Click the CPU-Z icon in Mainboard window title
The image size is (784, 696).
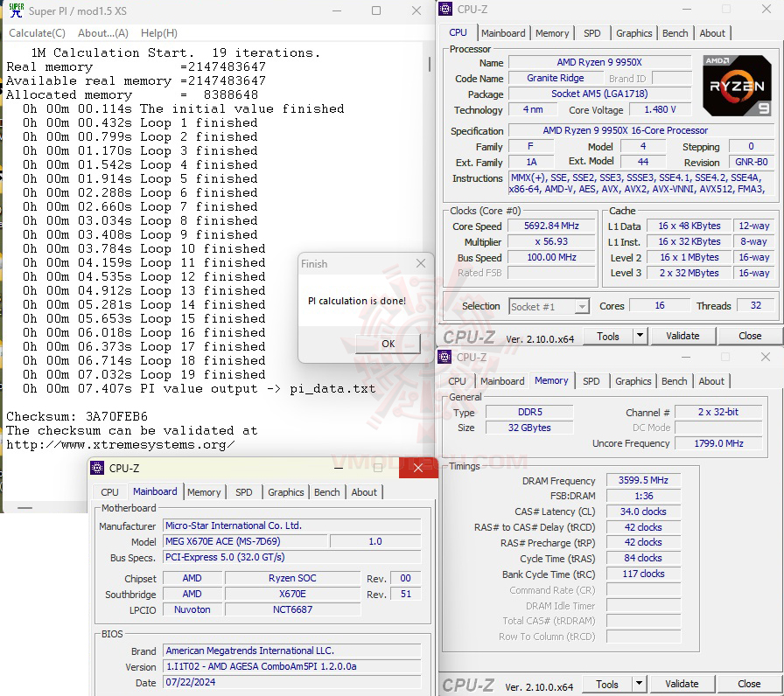click(97, 468)
